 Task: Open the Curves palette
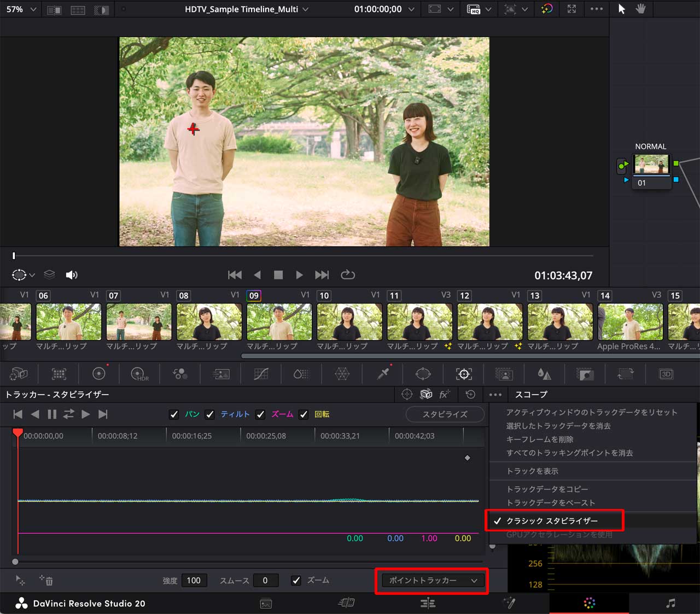pyautogui.click(x=260, y=374)
